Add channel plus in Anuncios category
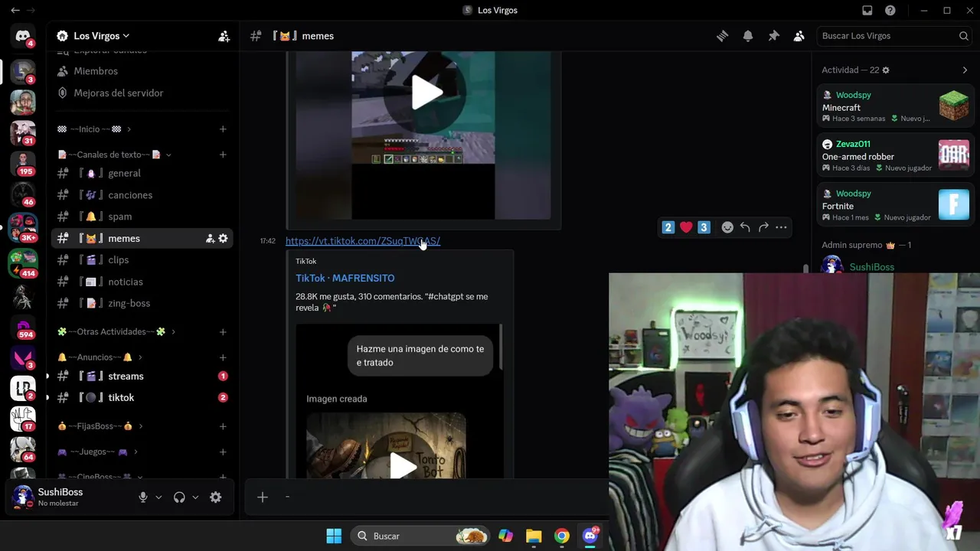Viewport: 980px width, 551px height. pos(223,357)
